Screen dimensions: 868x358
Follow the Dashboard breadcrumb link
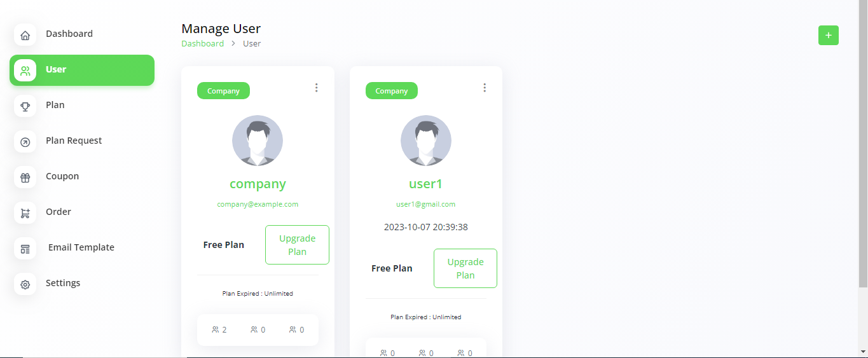[203, 44]
